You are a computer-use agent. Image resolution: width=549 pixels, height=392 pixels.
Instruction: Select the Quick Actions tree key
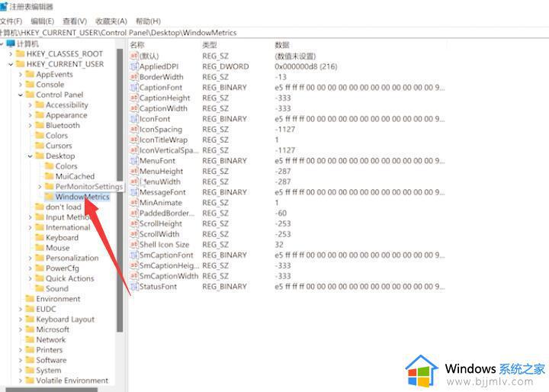point(70,278)
